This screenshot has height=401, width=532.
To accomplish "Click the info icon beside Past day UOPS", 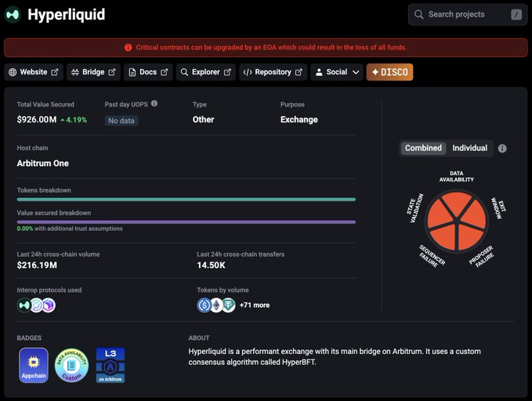I will (154, 103).
